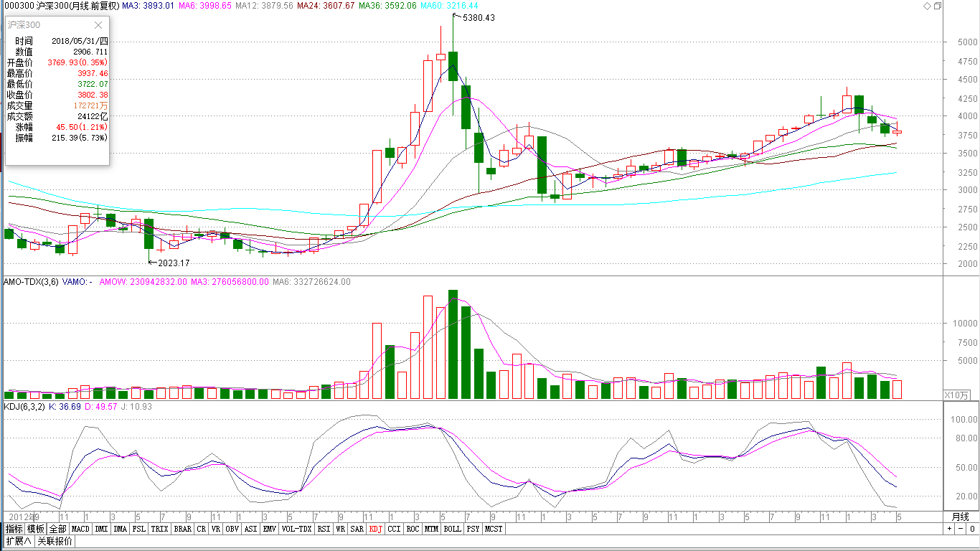Click the 0 reset button
This screenshot has width=980, height=551.
click(x=972, y=529)
